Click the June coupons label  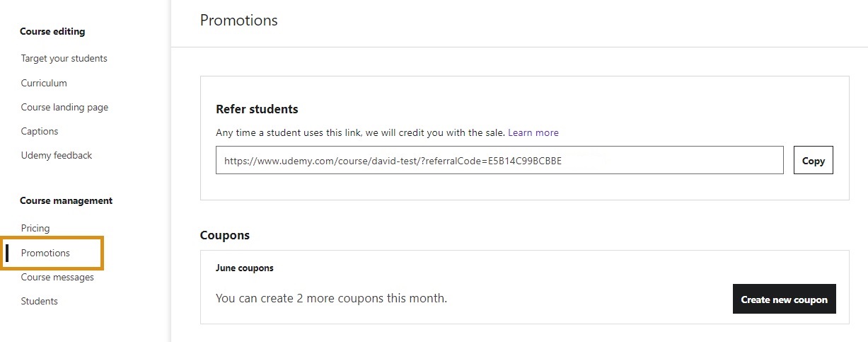click(x=244, y=268)
